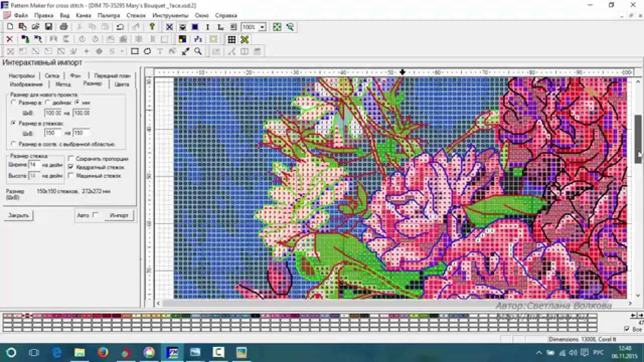Click the open-from-import toolbar icon
This screenshot has width=644, height=362.
[x=23, y=27]
